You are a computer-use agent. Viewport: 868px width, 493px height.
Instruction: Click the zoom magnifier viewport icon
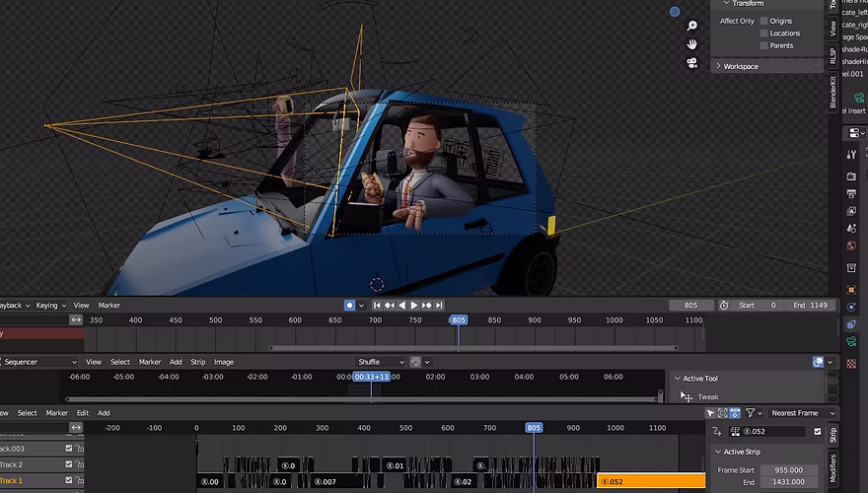pos(692,26)
